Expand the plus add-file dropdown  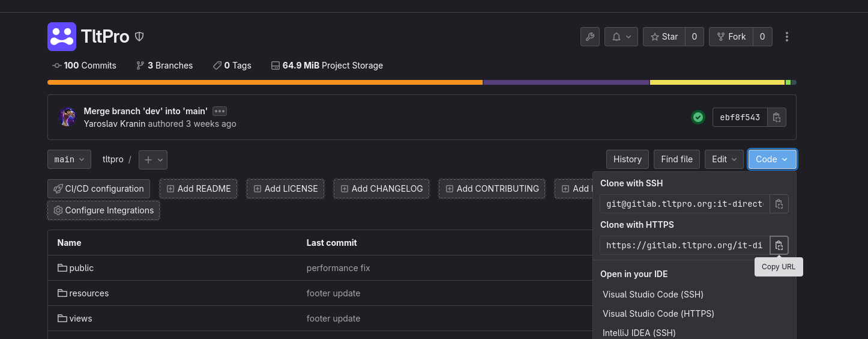pos(153,159)
